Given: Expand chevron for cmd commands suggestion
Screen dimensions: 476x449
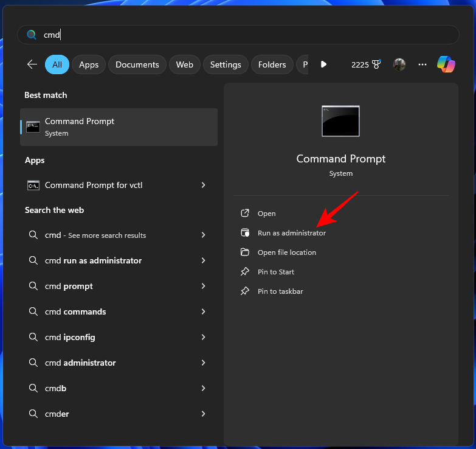Looking at the screenshot, I should [204, 312].
